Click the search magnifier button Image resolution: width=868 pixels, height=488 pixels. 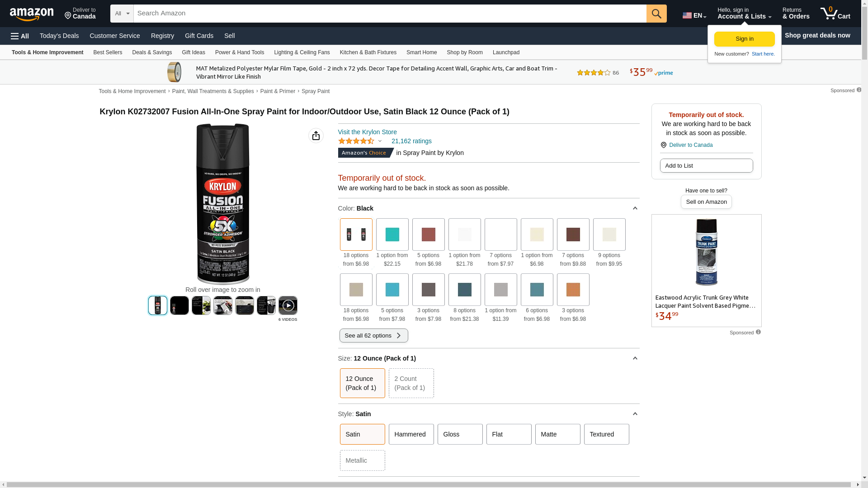[656, 14]
